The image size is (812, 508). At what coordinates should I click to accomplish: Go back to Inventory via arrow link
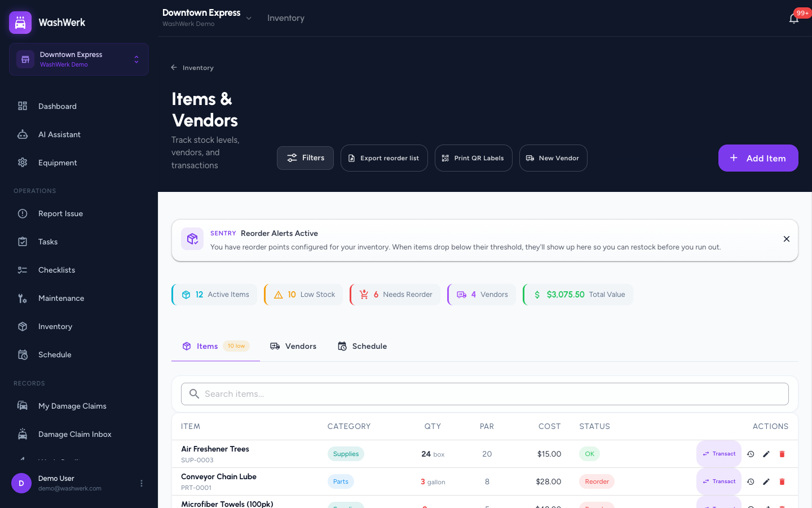192,68
